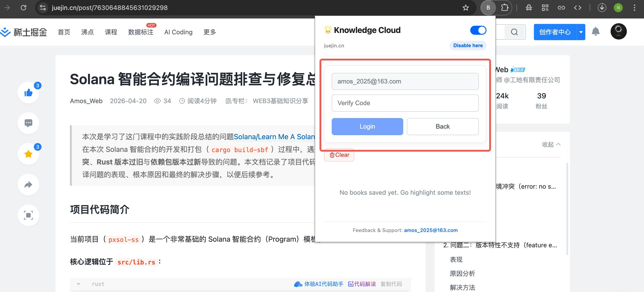The image size is (644, 292).
Task: Click the star favorite icon
Action: pos(28,154)
